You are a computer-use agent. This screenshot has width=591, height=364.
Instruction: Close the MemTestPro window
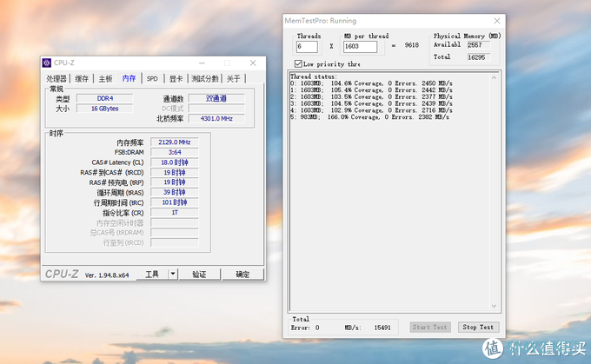[x=497, y=21]
